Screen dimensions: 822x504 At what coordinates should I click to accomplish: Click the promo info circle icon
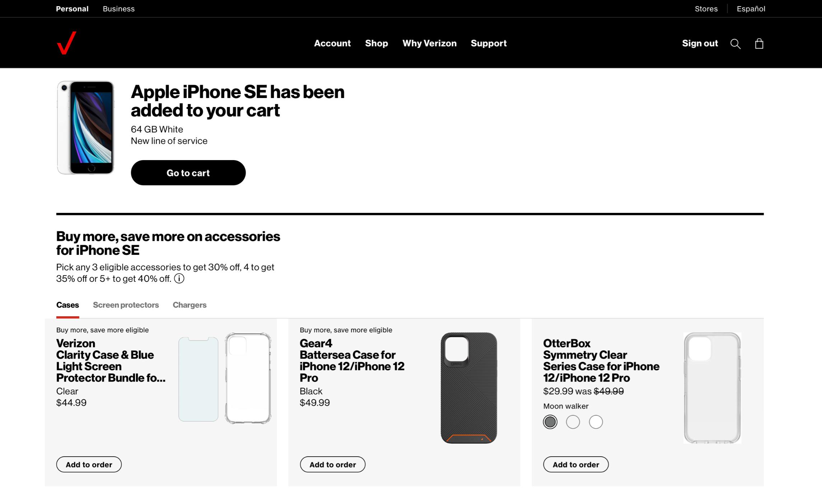pyautogui.click(x=179, y=279)
